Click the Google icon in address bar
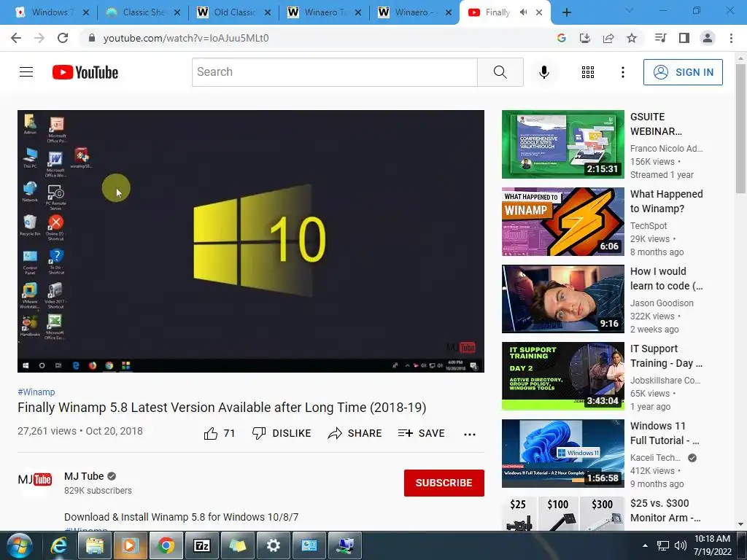 562,38
